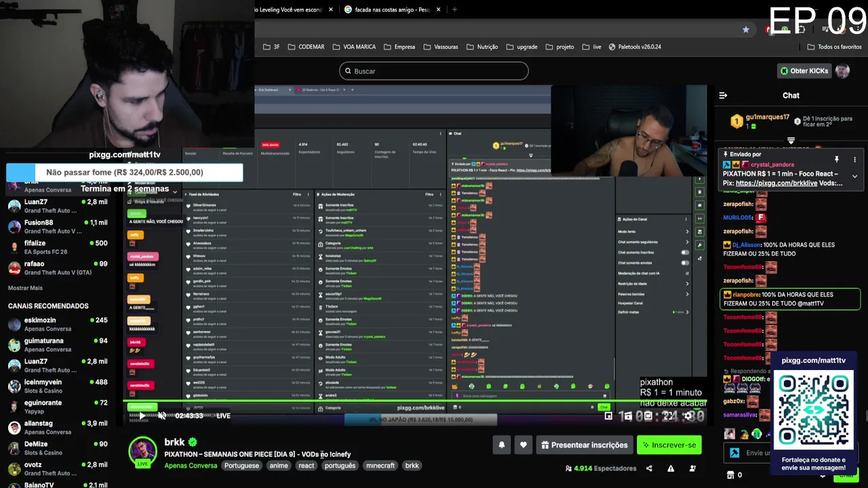868x488 pixels.
Task: Open rafaao channel in sidebar
Action: (x=58, y=268)
